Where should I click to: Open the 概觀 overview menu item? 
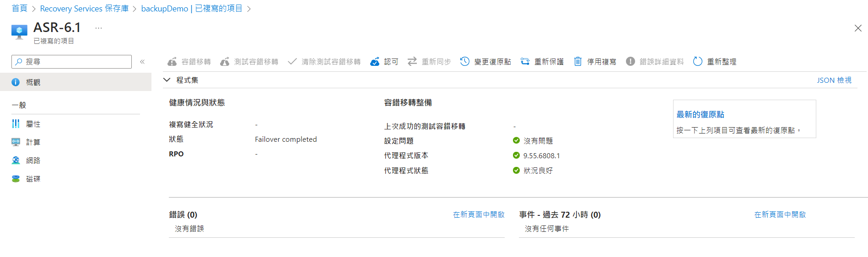click(x=75, y=82)
